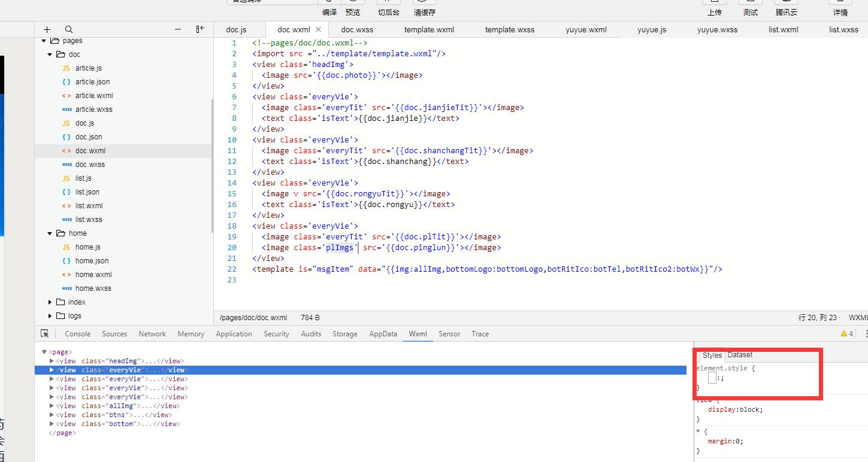Switch to the Console tab
This screenshot has height=462, width=868.
(78, 334)
